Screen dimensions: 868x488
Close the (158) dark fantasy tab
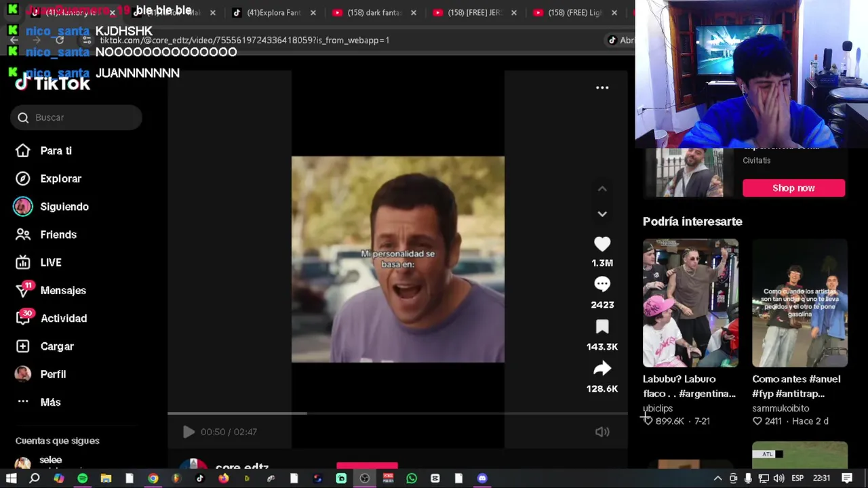[413, 12]
